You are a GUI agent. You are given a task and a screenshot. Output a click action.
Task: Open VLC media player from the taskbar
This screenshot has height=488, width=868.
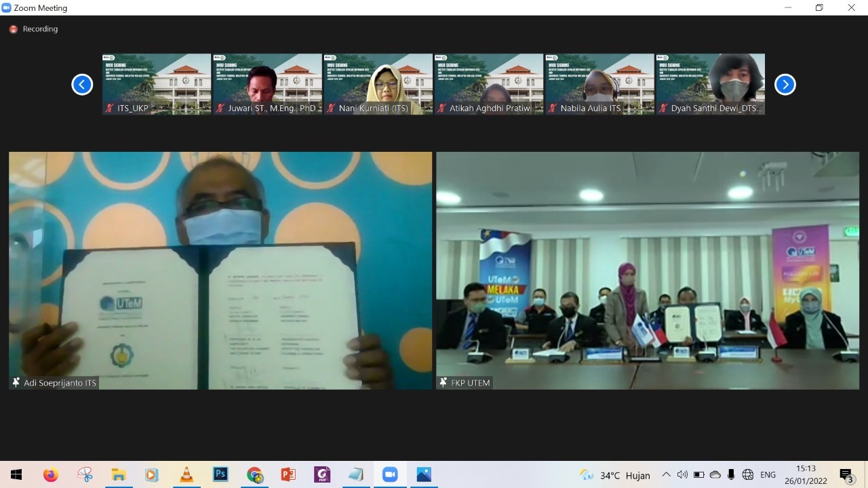tap(186, 474)
